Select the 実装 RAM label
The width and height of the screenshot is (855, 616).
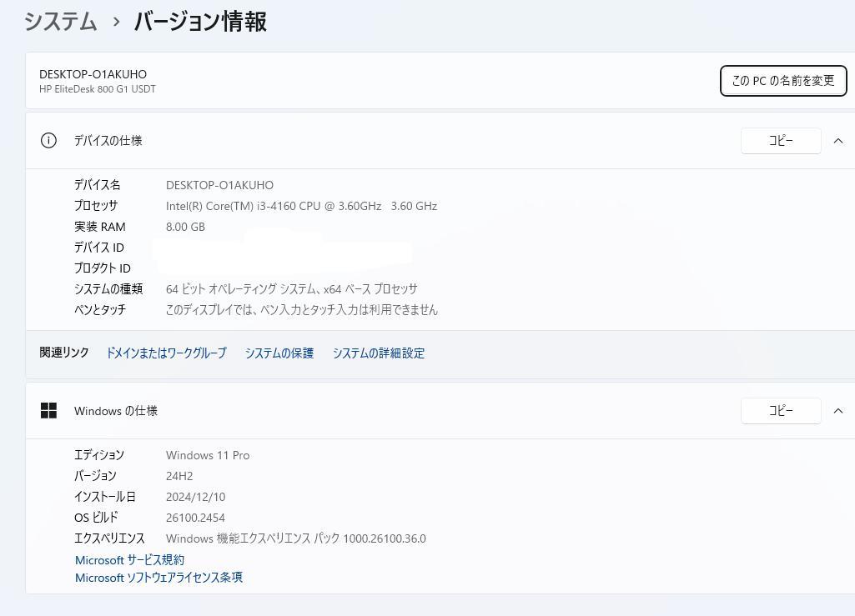click(100, 227)
